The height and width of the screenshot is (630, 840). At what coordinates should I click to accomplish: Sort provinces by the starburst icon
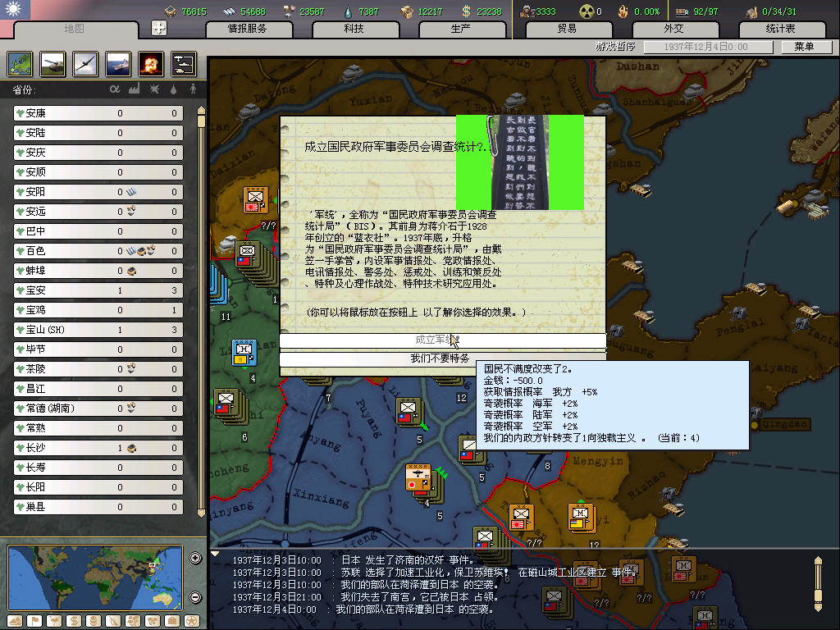click(x=154, y=89)
